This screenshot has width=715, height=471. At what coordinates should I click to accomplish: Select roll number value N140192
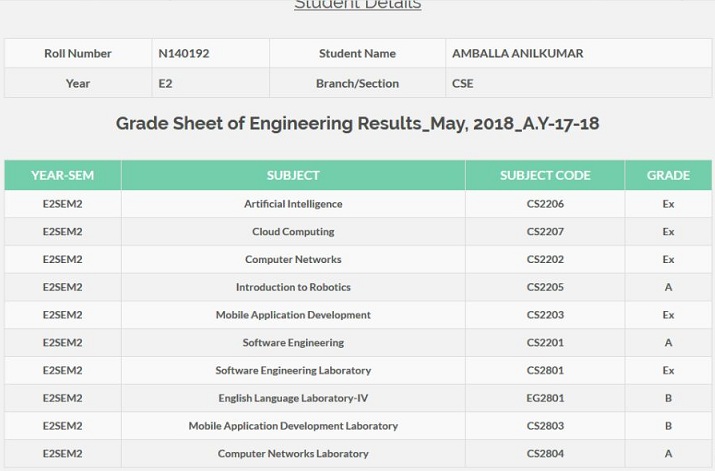pos(184,53)
